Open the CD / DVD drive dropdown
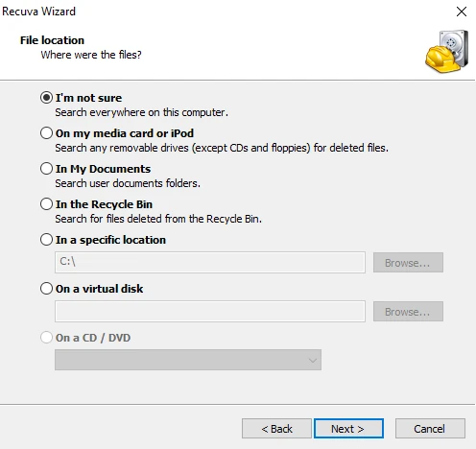Image resolution: width=476 pixels, height=449 pixels. (x=188, y=360)
